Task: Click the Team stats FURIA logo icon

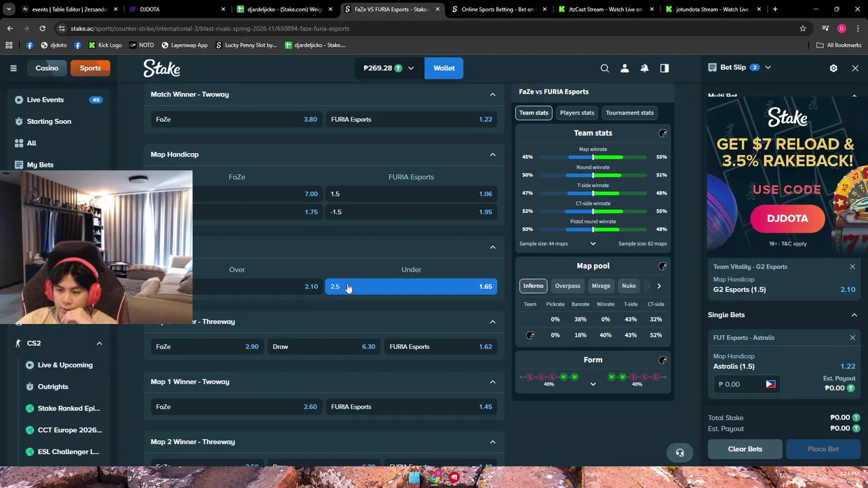Action: coord(663,134)
